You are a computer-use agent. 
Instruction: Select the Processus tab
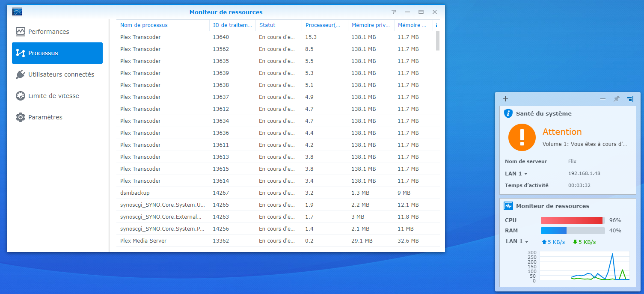point(57,53)
